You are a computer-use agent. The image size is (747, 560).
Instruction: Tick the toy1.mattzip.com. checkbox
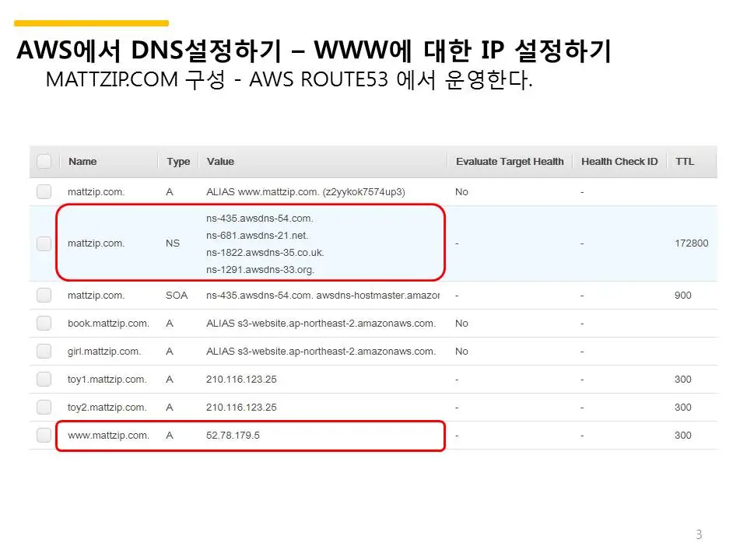44,380
